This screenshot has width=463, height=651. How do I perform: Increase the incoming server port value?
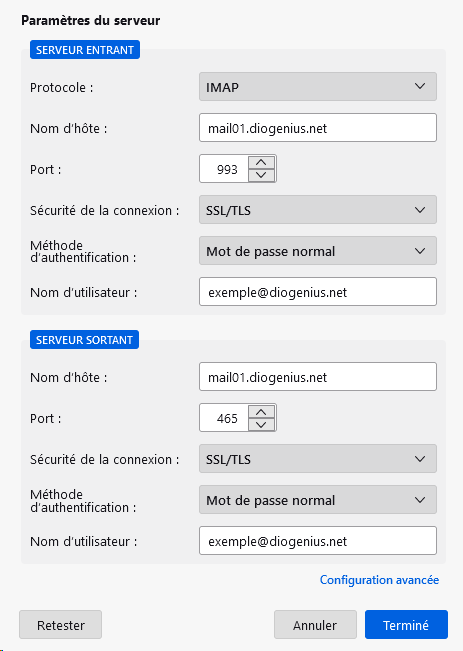coord(261,162)
